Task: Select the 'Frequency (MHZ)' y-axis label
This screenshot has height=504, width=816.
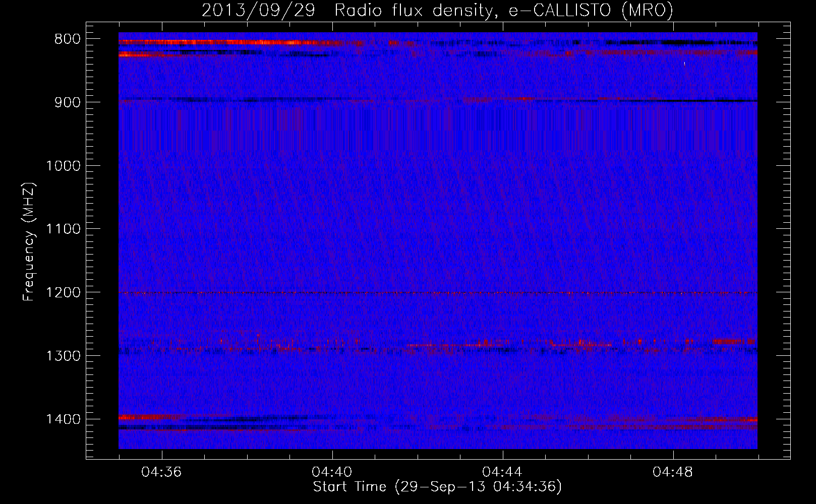Action: click(x=29, y=241)
